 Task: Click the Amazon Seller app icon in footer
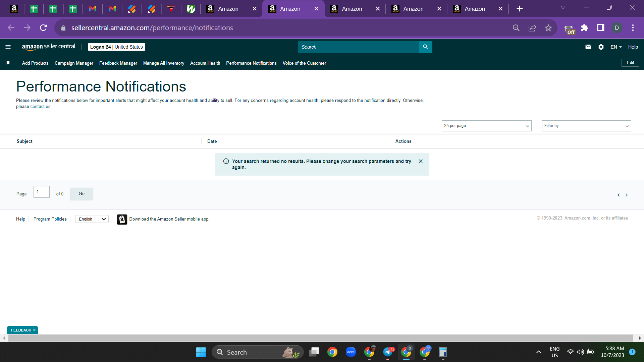pyautogui.click(x=122, y=219)
